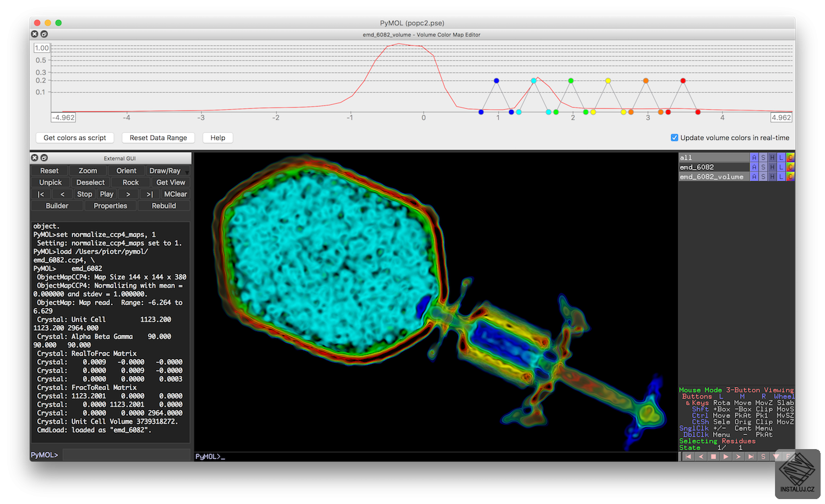The width and height of the screenshot is (825, 504).
Task: Click the Zoom button
Action: click(x=88, y=171)
